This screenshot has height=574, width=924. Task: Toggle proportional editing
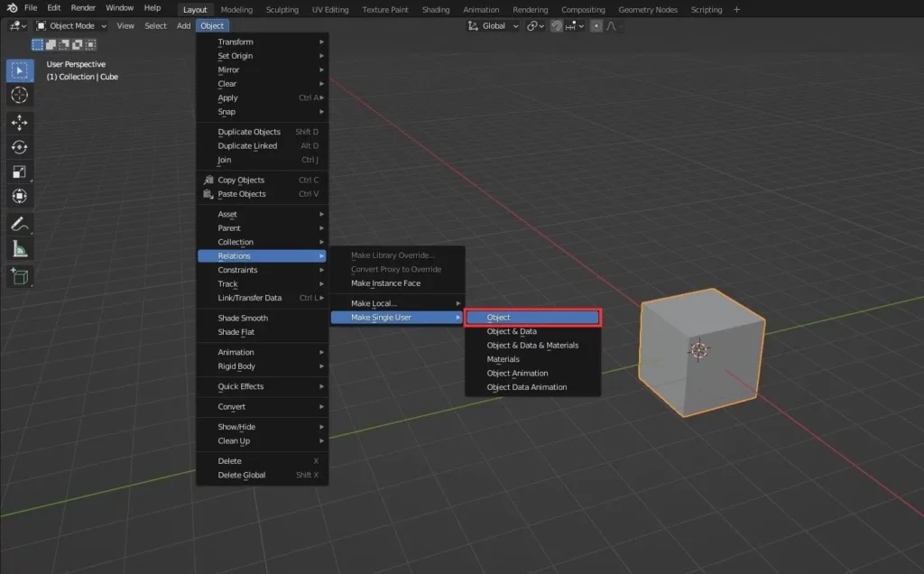coord(596,26)
